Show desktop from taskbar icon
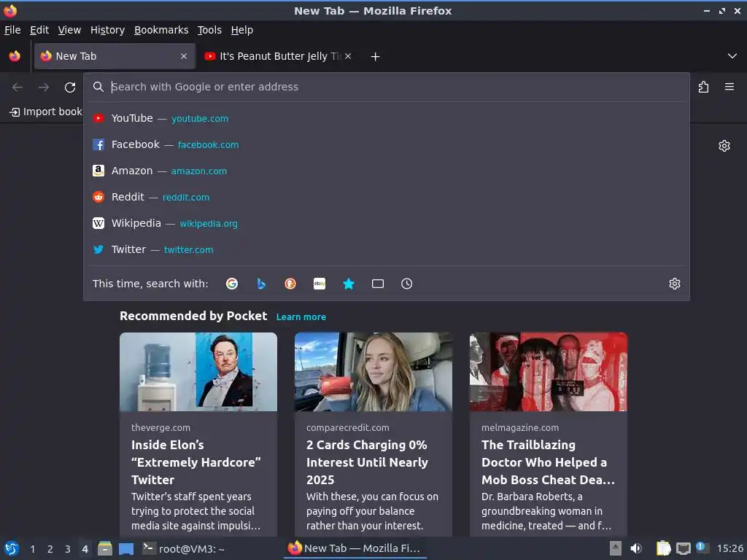The width and height of the screenshot is (747, 560). point(126,548)
